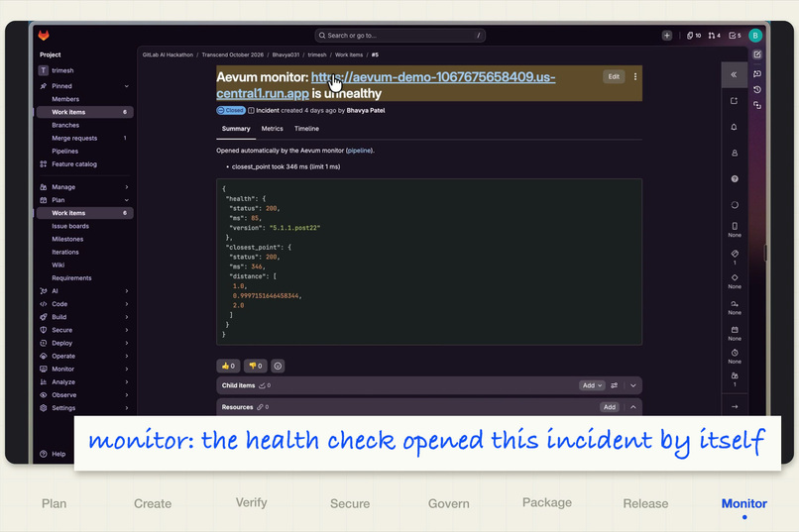Expand the Code sidebar section

[x=127, y=304]
